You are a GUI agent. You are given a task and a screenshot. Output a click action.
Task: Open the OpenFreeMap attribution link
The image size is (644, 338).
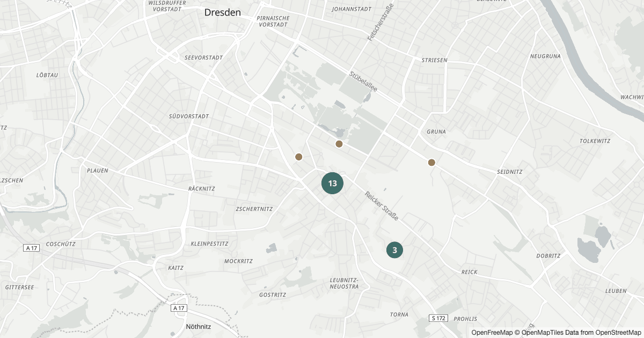[492, 333]
